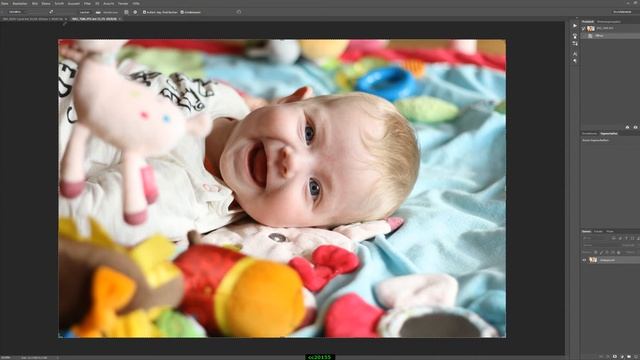Toggle the pixel layers filter icon
Screen dimensions: 640x360
614,238
